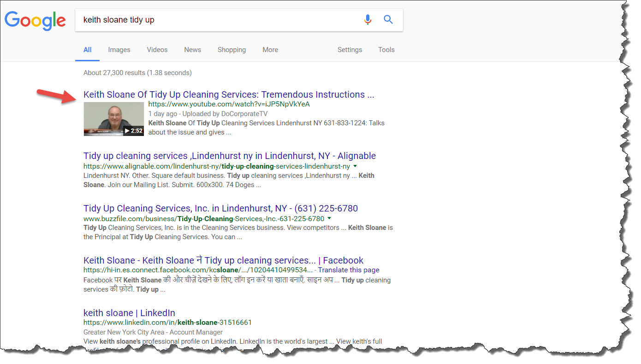Screen dimensions: 641x364
Task: Click the 'About 27,300 results' stats text
Action: 137,73
